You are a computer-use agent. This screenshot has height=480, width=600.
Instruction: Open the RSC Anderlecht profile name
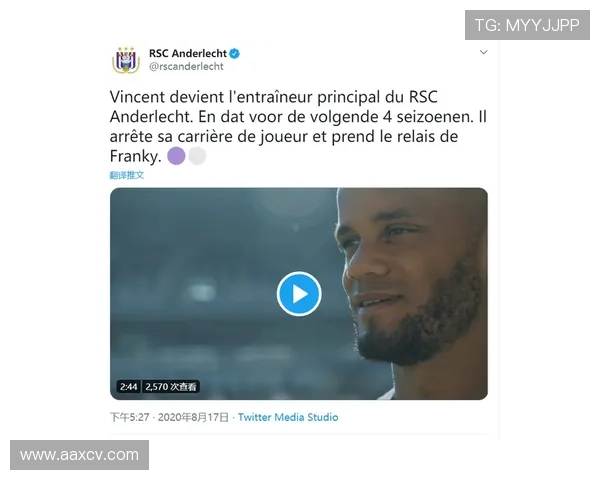tap(187, 53)
